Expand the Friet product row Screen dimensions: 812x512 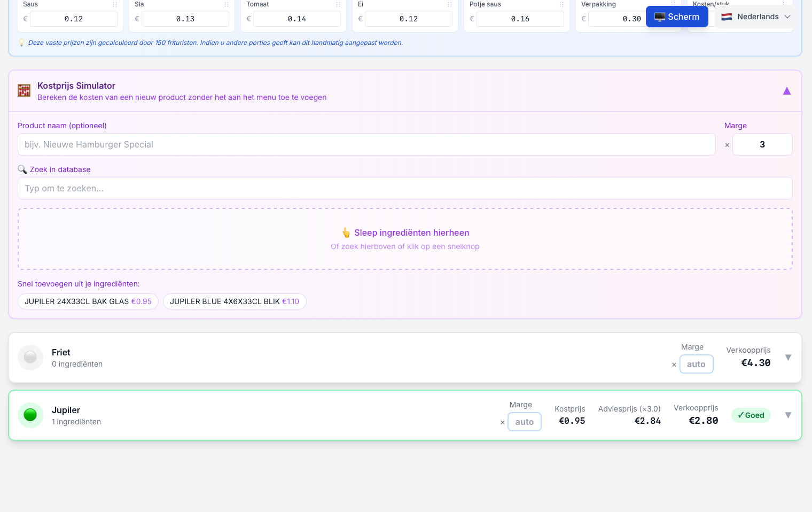[788, 357]
